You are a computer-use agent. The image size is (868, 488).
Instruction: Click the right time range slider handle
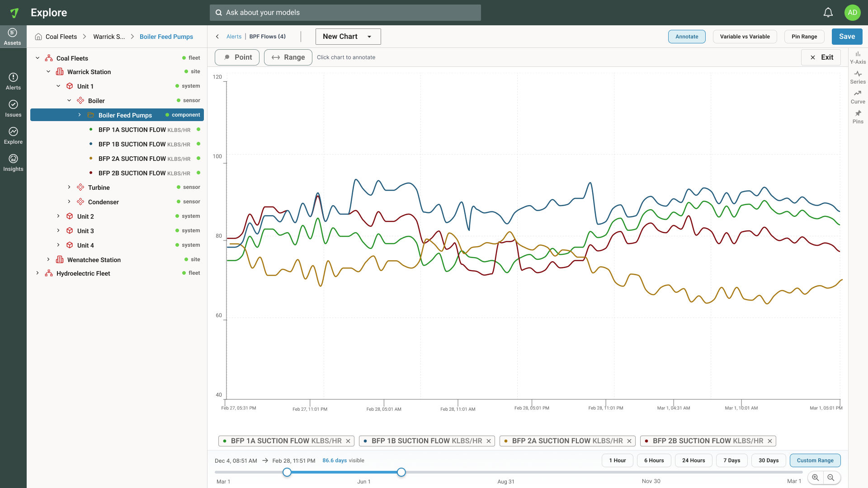click(x=401, y=472)
